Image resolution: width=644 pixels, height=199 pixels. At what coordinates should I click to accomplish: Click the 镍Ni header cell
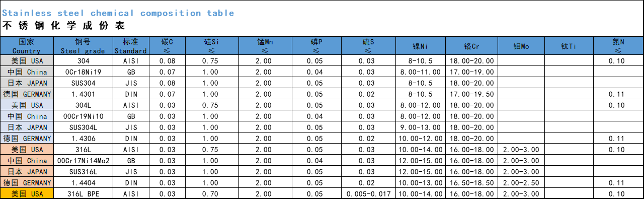420,46
